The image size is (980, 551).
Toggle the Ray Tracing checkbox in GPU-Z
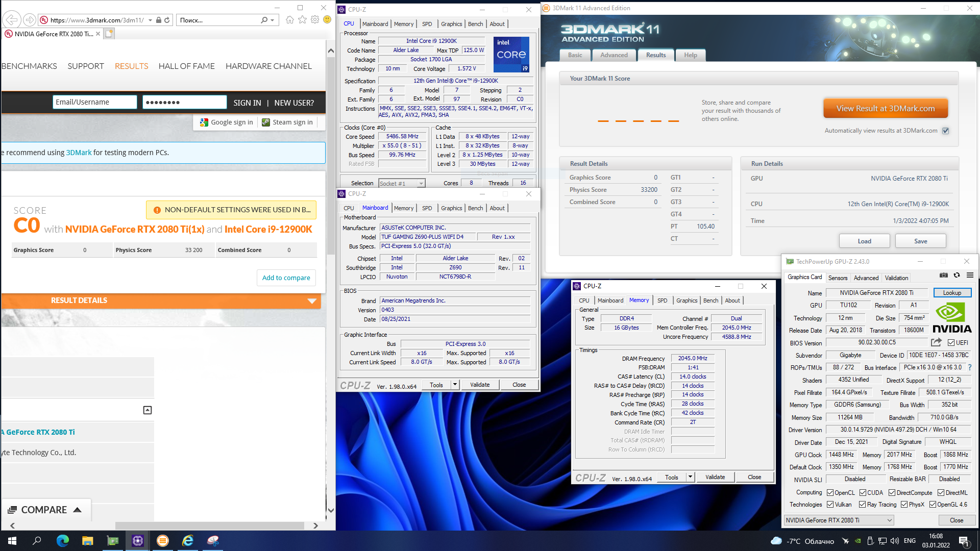(x=863, y=505)
